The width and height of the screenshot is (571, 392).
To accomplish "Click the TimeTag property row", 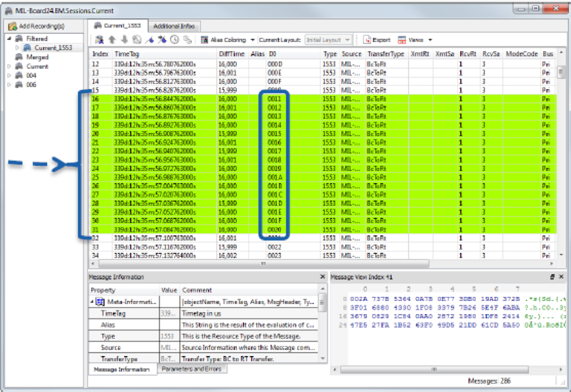I will [x=203, y=313].
